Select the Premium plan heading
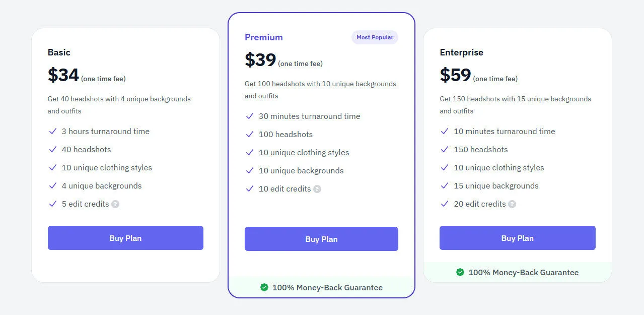The width and height of the screenshot is (644, 315). tap(264, 37)
